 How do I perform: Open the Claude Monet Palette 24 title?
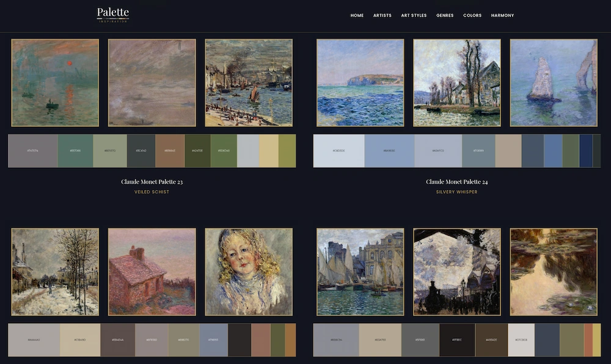click(x=456, y=182)
